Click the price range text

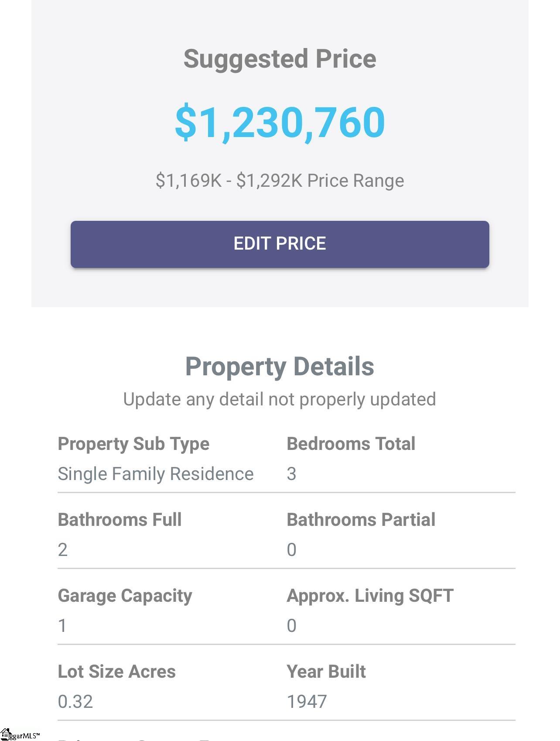[280, 181]
